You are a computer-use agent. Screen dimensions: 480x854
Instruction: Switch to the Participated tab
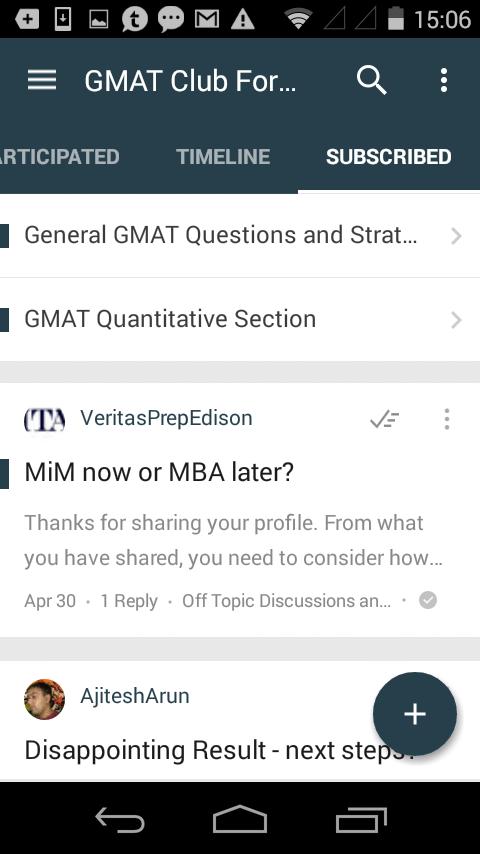(59, 157)
